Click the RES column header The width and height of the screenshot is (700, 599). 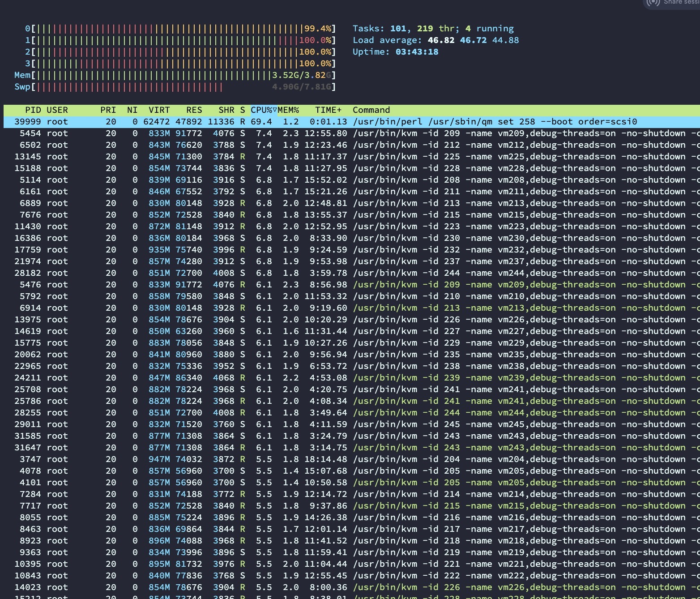(x=194, y=110)
